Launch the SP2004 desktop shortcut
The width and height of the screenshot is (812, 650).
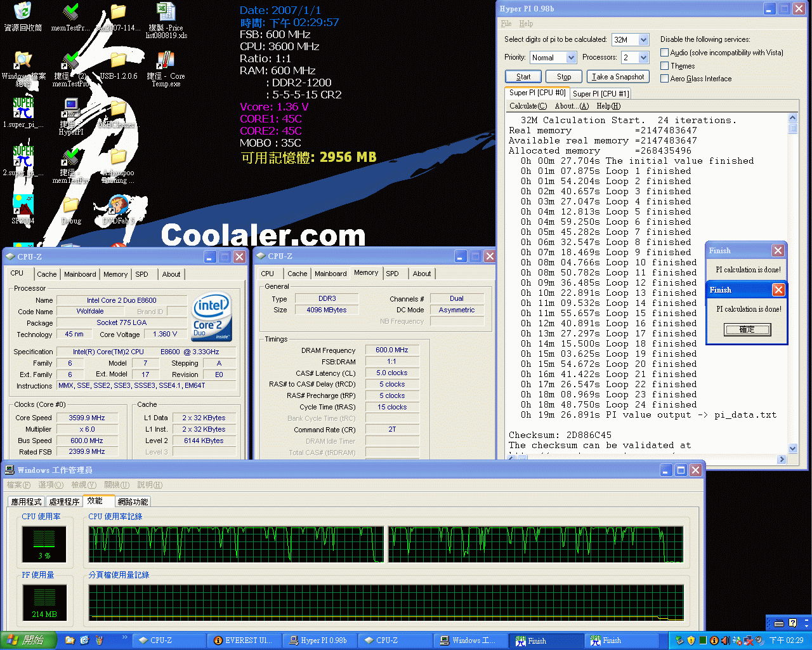click(23, 209)
